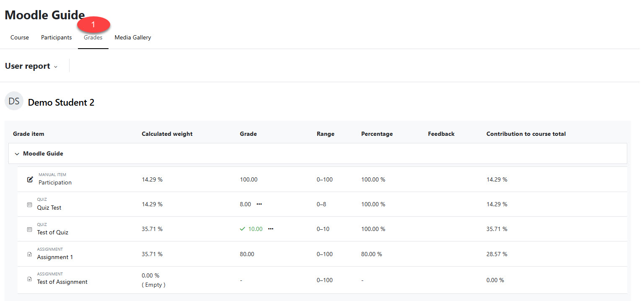Select the Grades tab

point(93,37)
